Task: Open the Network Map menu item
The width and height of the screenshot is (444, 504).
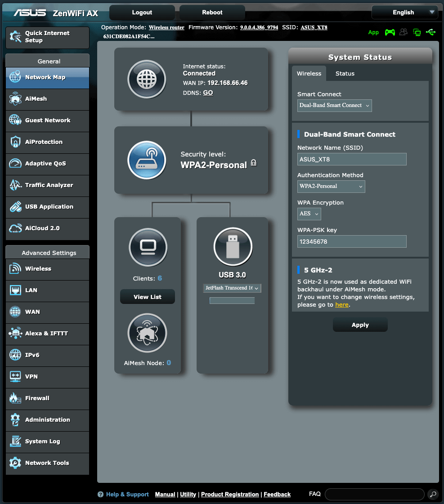Action: tap(47, 77)
